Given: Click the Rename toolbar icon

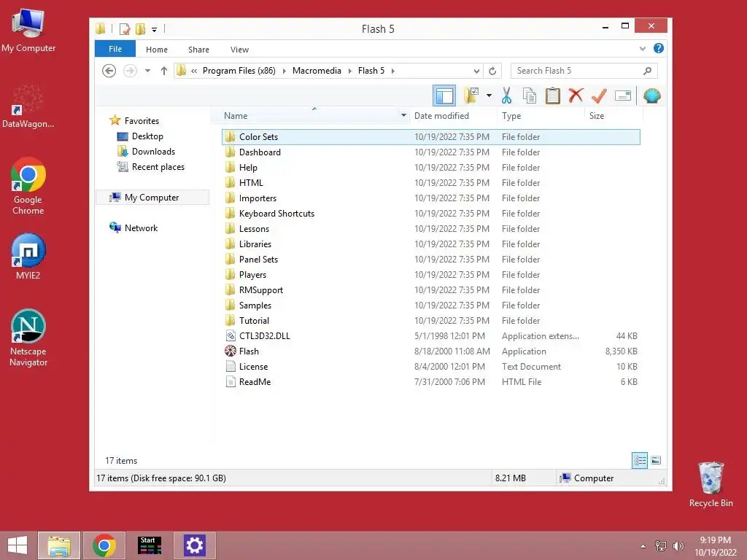Looking at the screenshot, I should 623,96.
